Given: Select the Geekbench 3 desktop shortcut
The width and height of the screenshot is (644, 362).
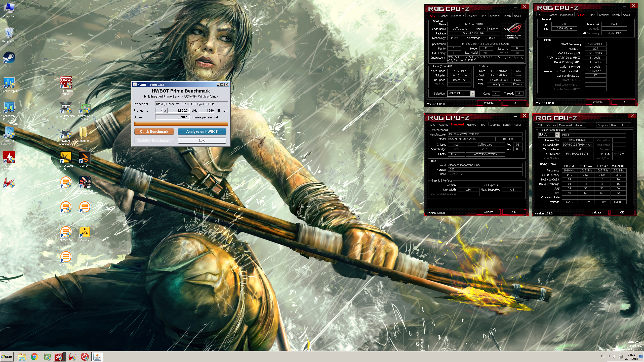Looking at the screenshot, I should point(9,110).
